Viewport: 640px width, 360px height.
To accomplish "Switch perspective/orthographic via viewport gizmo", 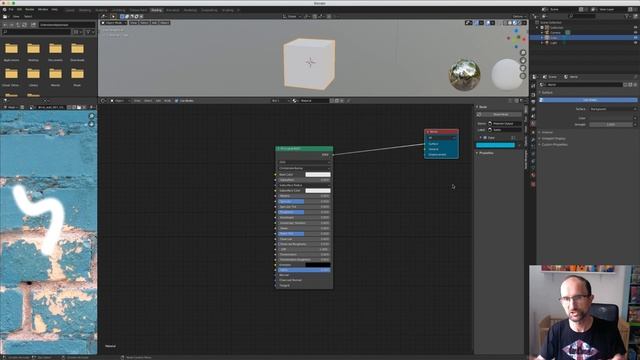I will tap(523, 76).
